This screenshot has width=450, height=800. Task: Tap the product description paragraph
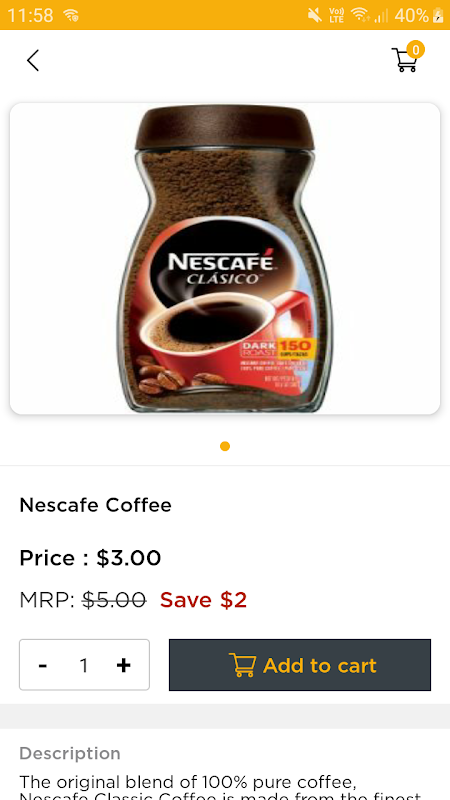(220, 788)
